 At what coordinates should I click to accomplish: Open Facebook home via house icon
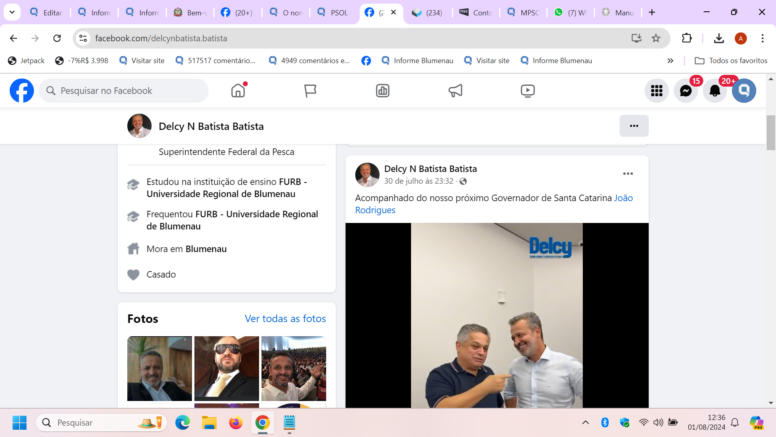238,91
